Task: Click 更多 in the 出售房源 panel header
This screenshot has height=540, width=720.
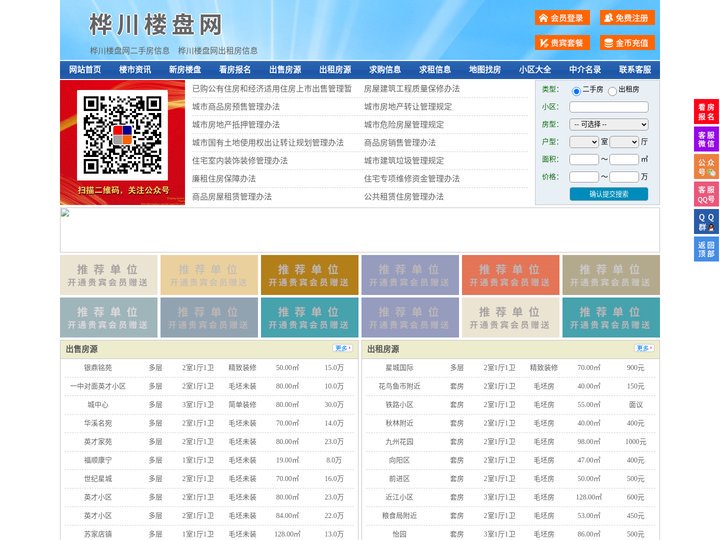Action: [343, 349]
